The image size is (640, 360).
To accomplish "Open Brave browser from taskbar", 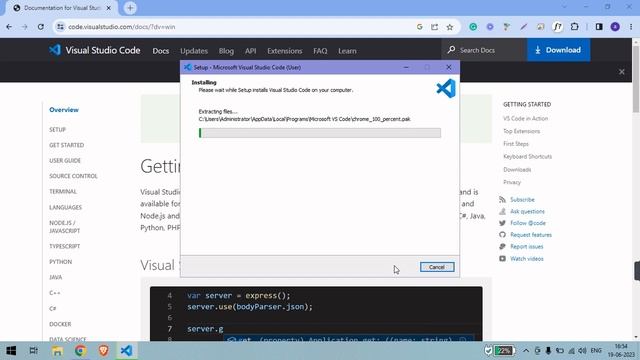I will tap(104, 351).
